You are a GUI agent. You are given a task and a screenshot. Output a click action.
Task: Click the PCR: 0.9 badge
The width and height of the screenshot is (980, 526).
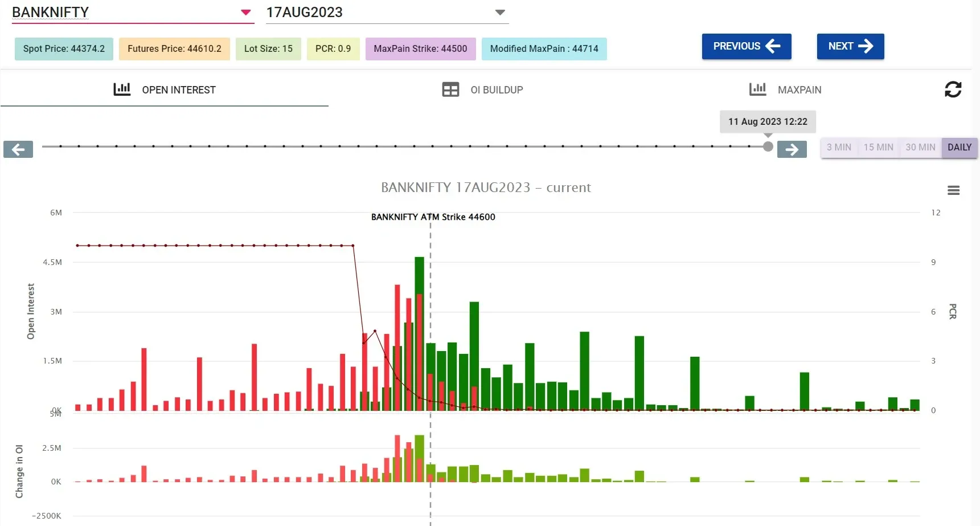tap(333, 49)
